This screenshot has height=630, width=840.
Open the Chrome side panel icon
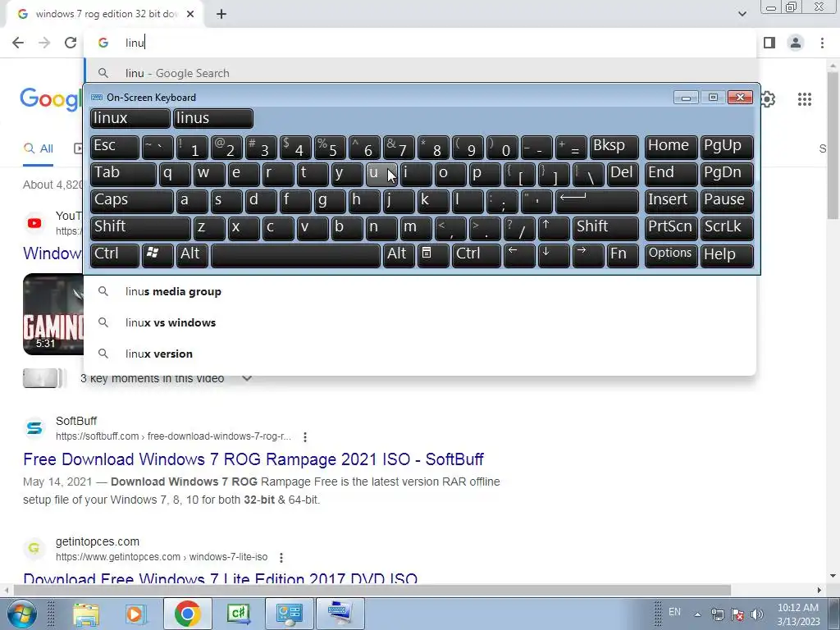coord(769,43)
